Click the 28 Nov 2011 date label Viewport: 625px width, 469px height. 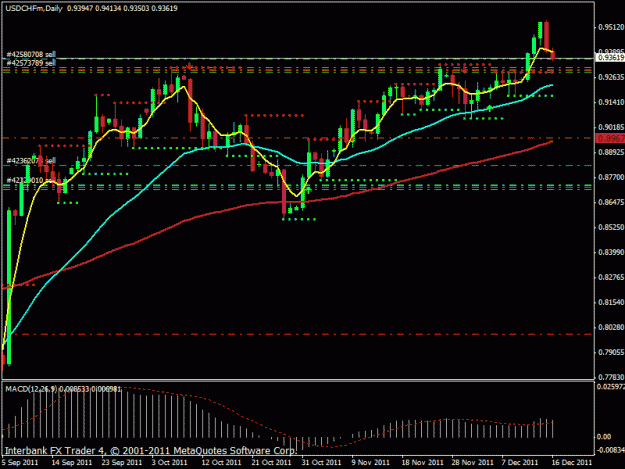click(x=472, y=462)
